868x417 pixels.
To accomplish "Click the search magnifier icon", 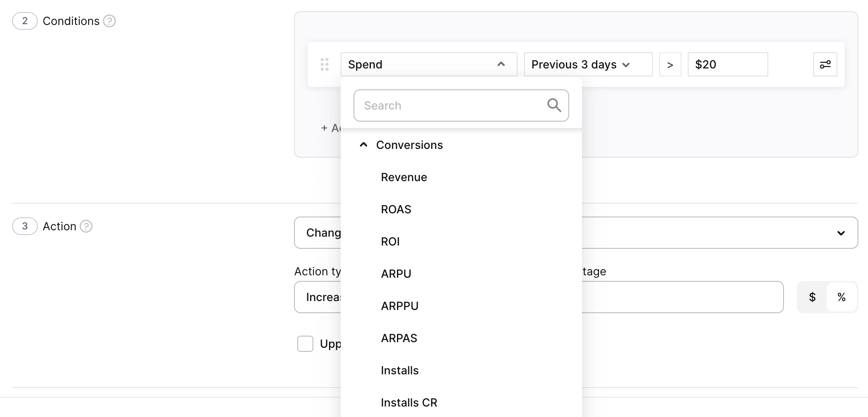I will pyautogui.click(x=554, y=105).
